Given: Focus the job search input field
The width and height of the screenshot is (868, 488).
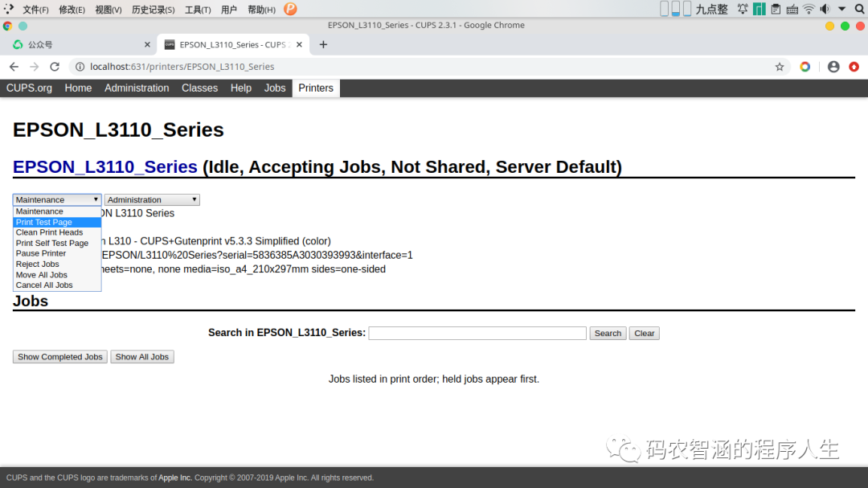Looking at the screenshot, I should [477, 333].
